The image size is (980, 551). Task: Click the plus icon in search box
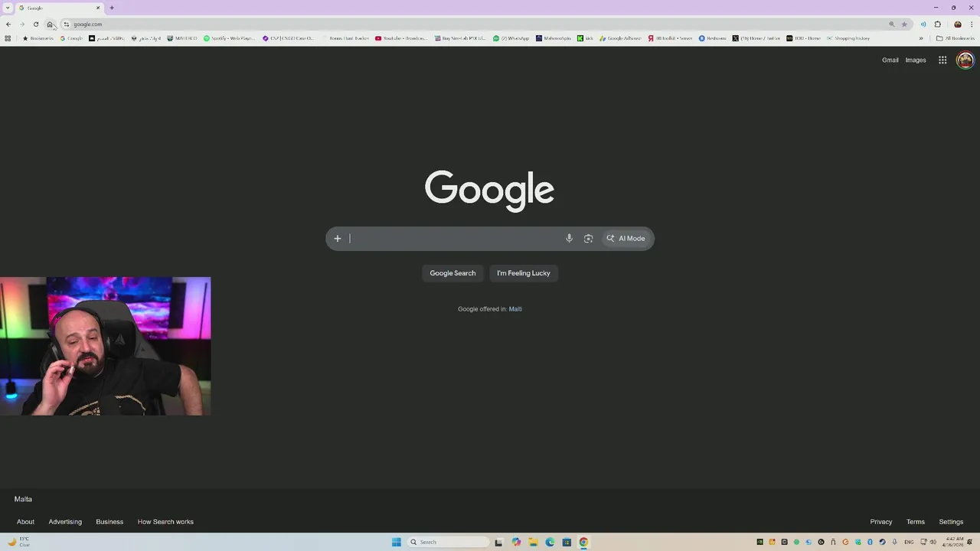coord(337,238)
